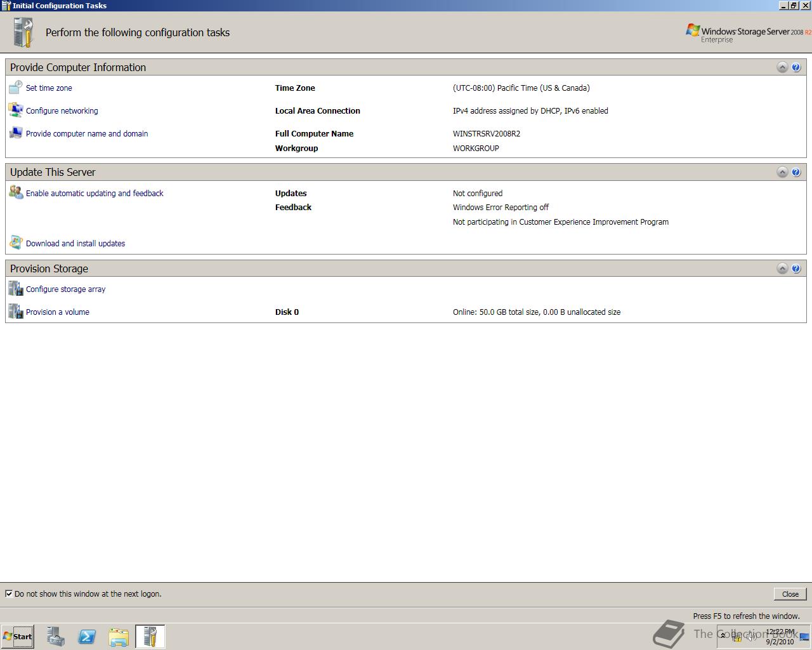Click Show desktop icon in tray
Image resolution: width=812 pixels, height=650 pixels.
tap(804, 637)
